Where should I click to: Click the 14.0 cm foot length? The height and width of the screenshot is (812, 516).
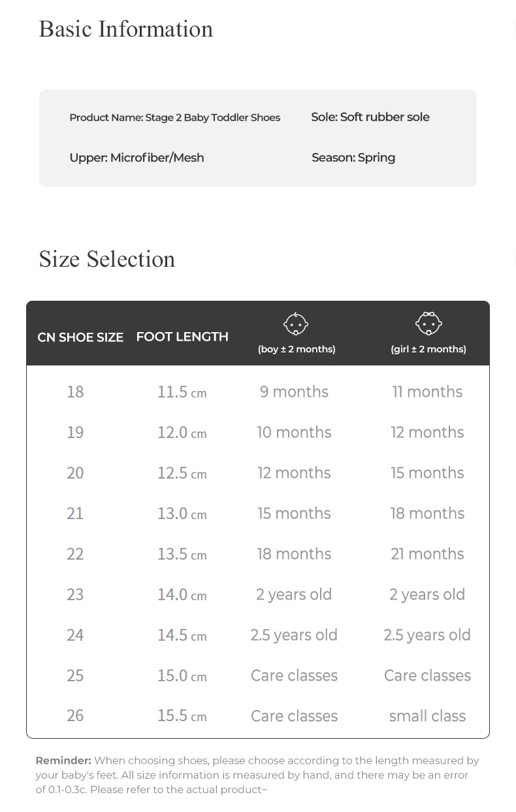pyautogui.click(x=182, y=594)
